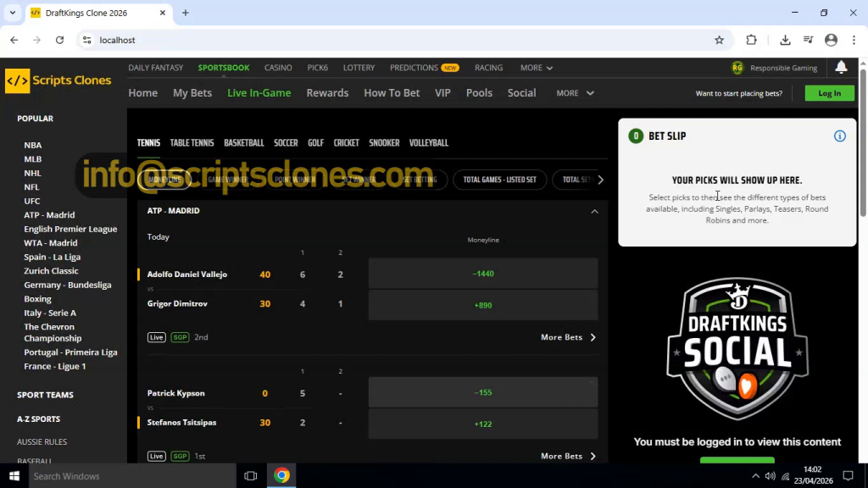
Task: Switch to the Volleyball tab
Action: click(x=428, y=142)
